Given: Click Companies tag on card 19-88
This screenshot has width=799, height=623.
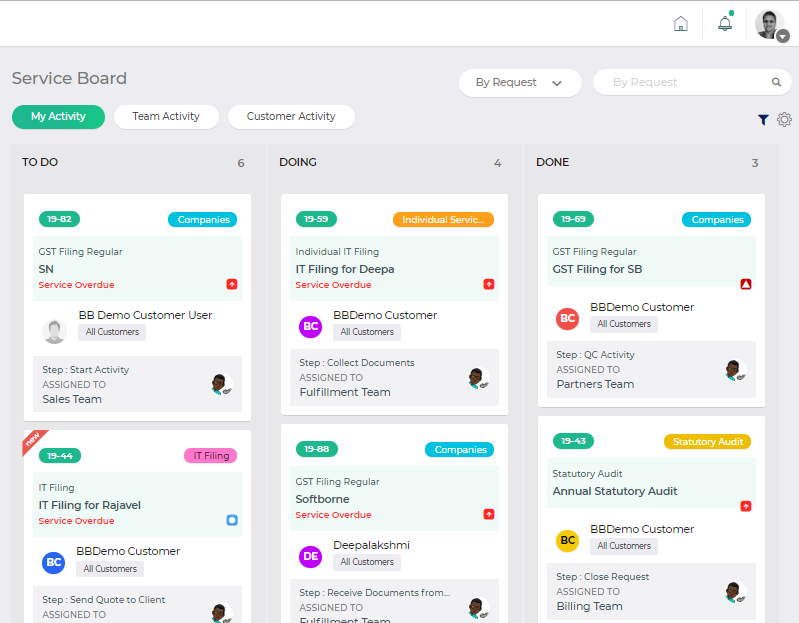Looking at the screenshot, I should tap(460, 450).
